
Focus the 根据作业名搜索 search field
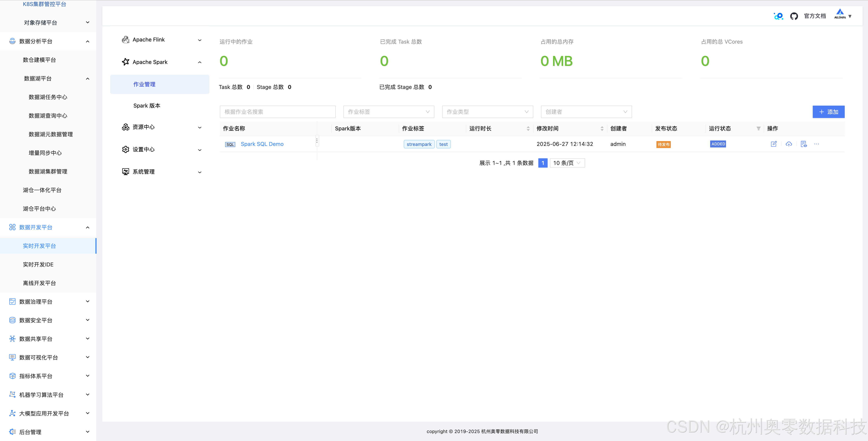tap(278, 112)
